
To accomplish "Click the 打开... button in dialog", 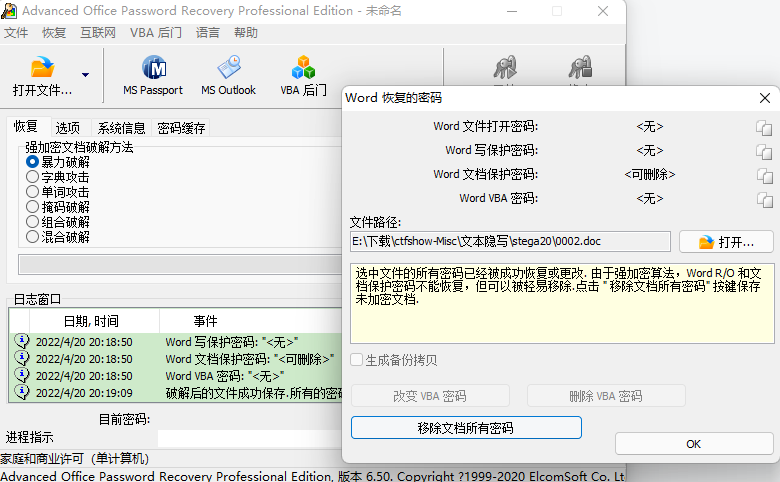I will tap(726, 242).
